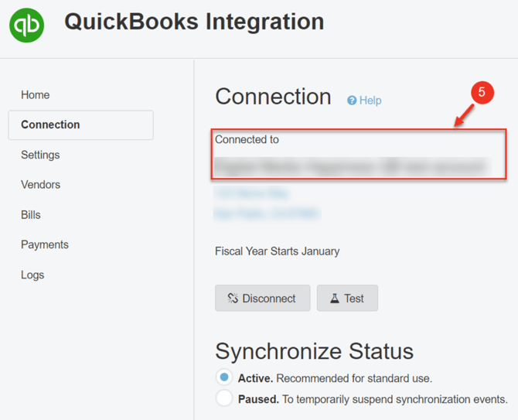The width and height of the screenshot is (518, 420).
Task: Select Connection in the left navigation
Action: point(50,125)
